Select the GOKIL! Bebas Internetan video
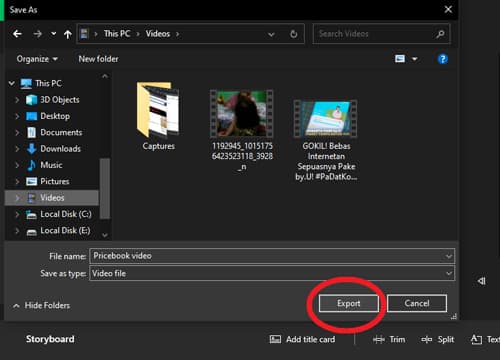The image size is (500, 360). tap(326, 140)
